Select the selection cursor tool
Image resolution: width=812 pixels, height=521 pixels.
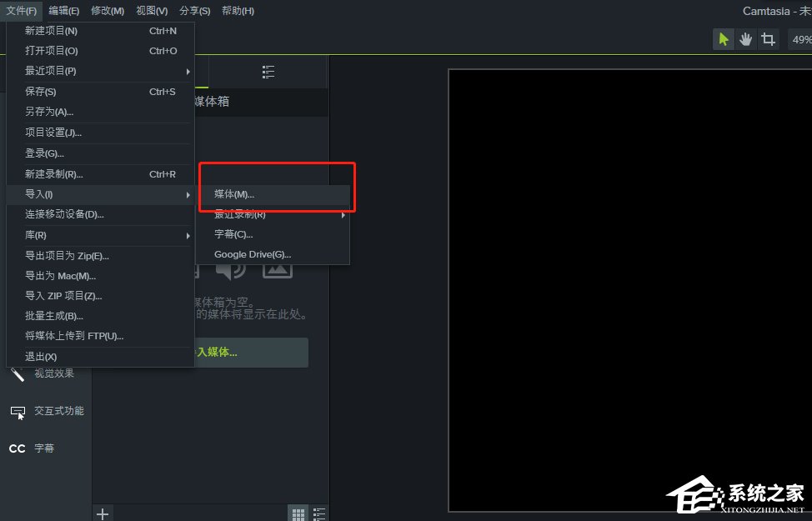point(723,38)
